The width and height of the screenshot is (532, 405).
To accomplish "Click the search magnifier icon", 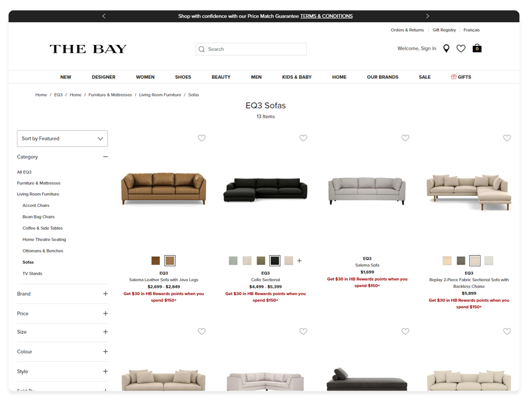I will 202,49.
